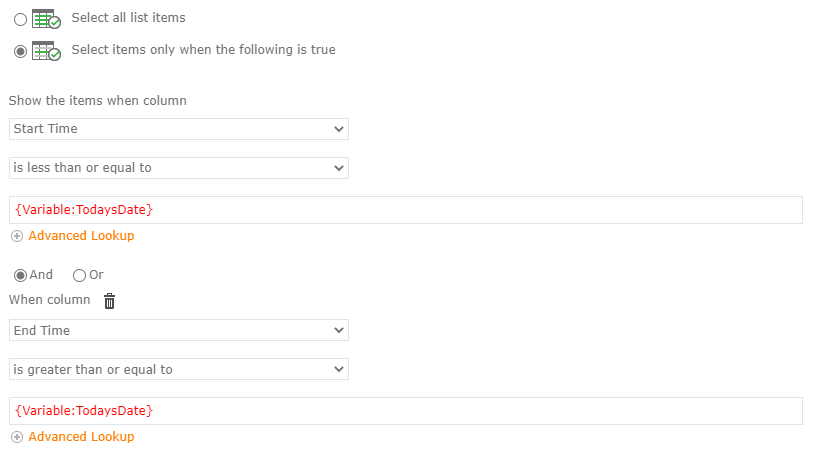Open the second Advanced Lookup link
Screen dimensions: 816x464
pyautogui.click(x=81, y=436)
